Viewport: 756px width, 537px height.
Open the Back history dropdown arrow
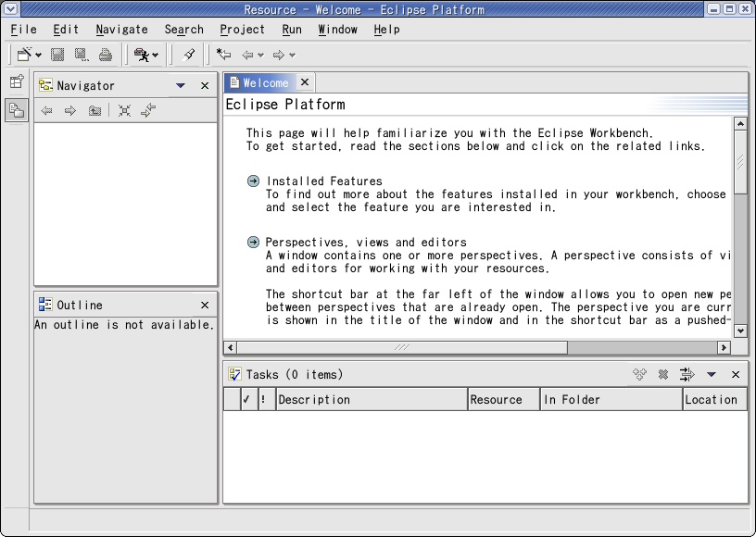coord(261,55)
